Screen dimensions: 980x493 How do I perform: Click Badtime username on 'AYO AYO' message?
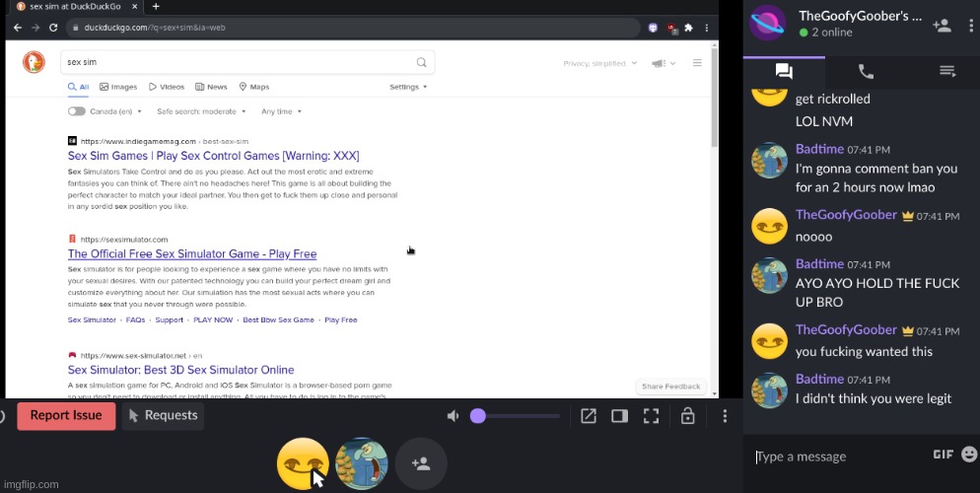pos(819,263)
